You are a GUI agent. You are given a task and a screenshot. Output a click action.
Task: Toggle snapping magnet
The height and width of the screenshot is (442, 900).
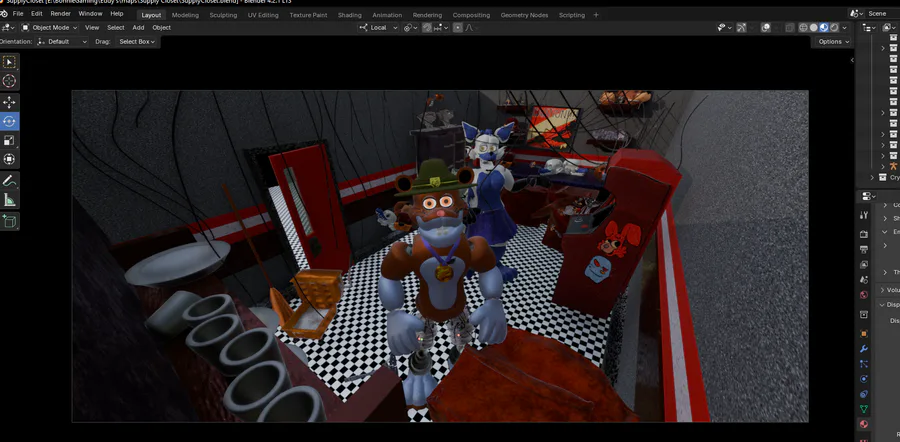427,28
